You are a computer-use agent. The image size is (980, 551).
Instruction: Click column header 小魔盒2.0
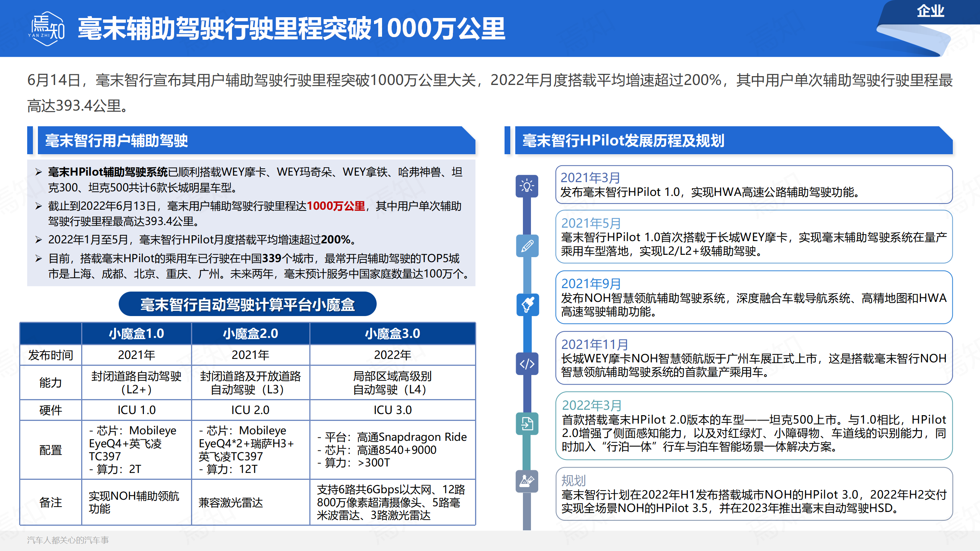pyautogui.click(x=250, y=333)
